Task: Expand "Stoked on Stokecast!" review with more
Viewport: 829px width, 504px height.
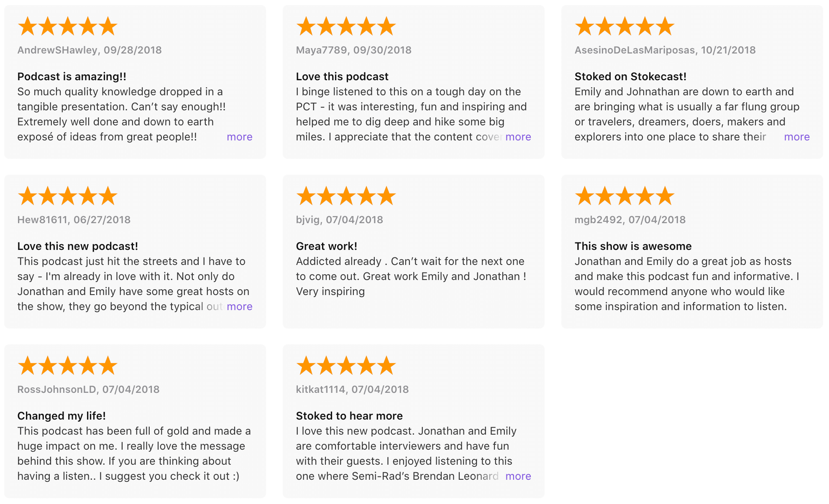Action: tap(796, 137)
